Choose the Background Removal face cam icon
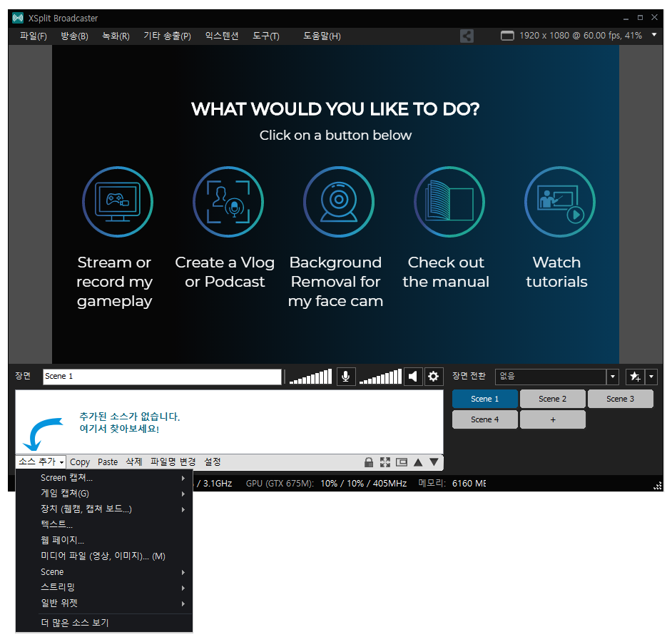Image resolution: width=672 pixels, height=642 pixels. [x=339, y=202]
